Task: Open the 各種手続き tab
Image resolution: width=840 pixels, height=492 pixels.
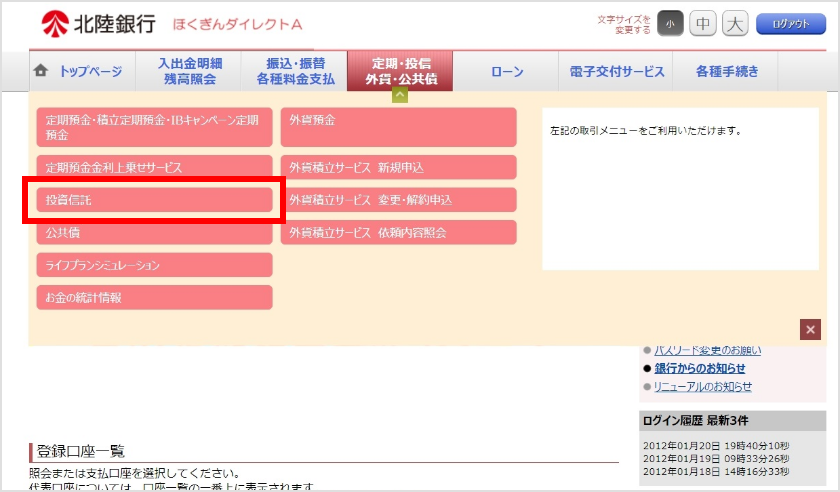Action: coord(726,71)
